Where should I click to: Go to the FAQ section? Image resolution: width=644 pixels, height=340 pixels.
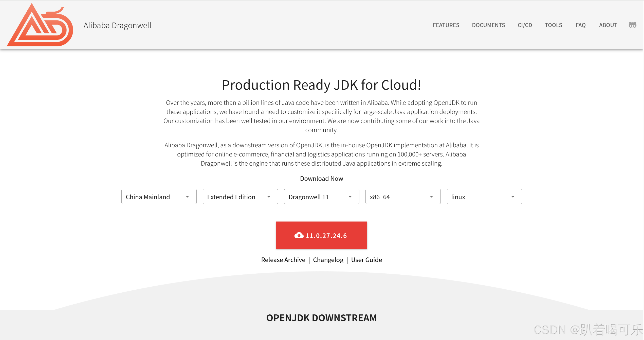[x=581, y=25]
